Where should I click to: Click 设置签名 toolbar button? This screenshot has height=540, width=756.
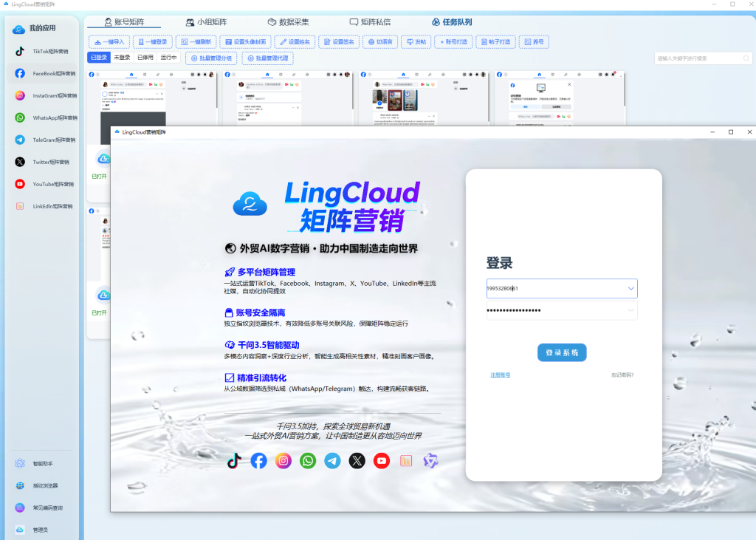click(x=339, y=42)
